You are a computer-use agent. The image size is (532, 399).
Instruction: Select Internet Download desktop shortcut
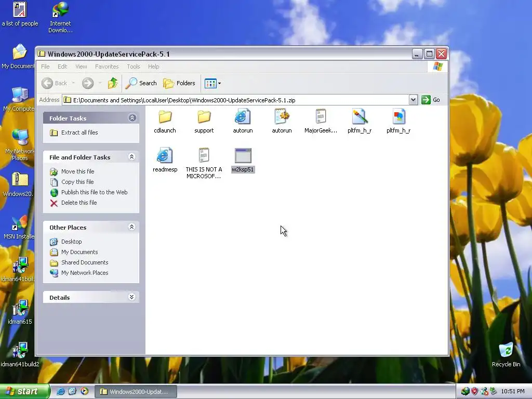coord(60,17)
